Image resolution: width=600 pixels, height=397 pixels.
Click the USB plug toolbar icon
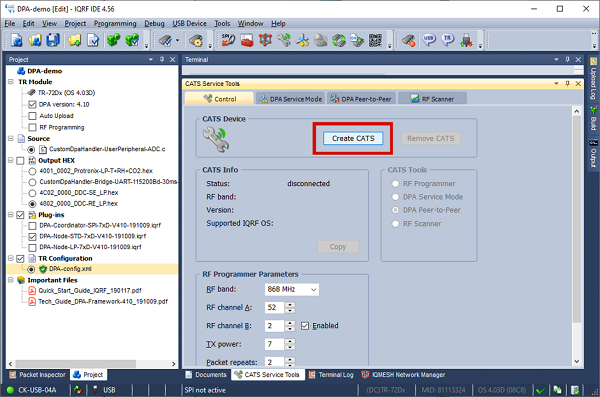click(466, 40)
